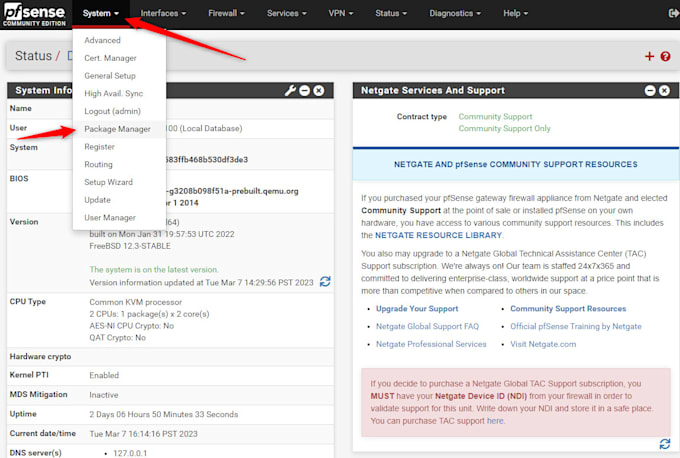Open the Interfaces dropdown menu
Viewport: 680px width, 458px height.
click(163, 13)
